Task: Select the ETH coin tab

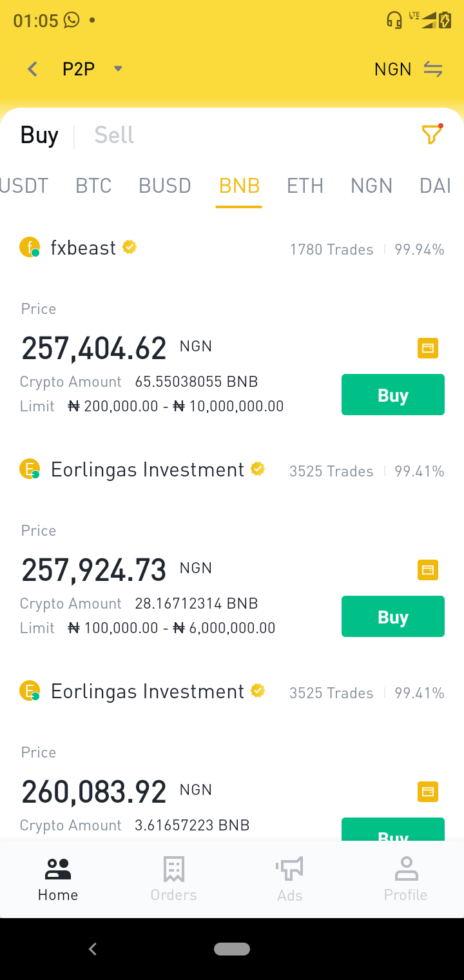Action: click(305, 186)
